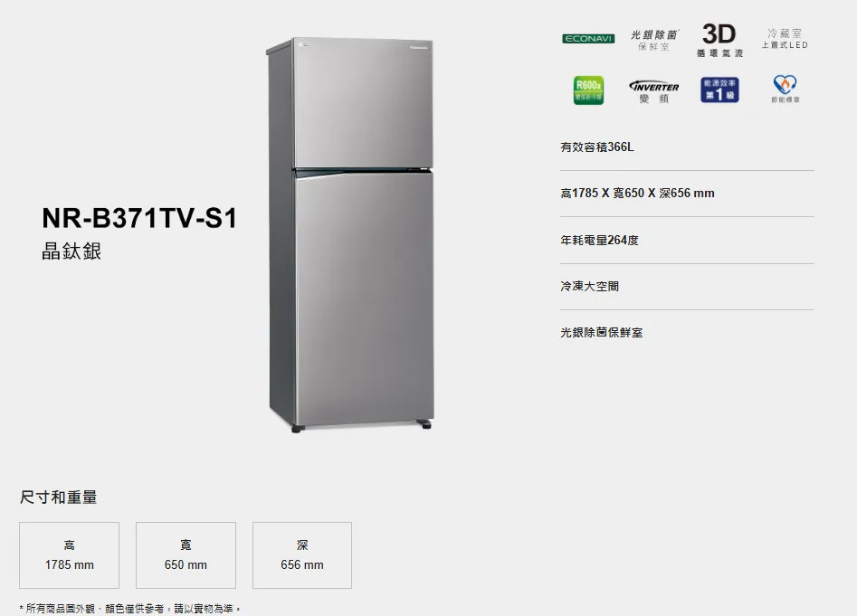Click the 高1785 X 寬650 dimensions row
The width and height of the screenshot is (857, 616).
pos(687,194)
